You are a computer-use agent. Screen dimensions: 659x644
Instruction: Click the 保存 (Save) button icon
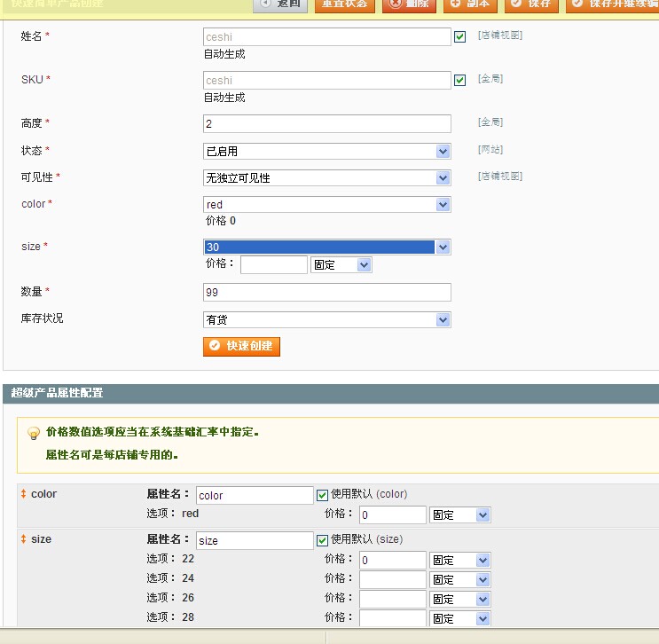coord(517,4)
